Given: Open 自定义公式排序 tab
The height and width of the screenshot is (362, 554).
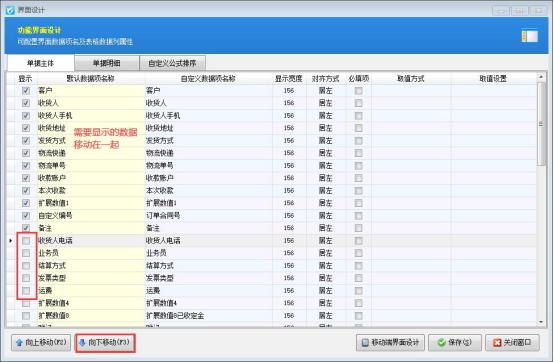Looking at the screenshot, I should click(172, 63).
